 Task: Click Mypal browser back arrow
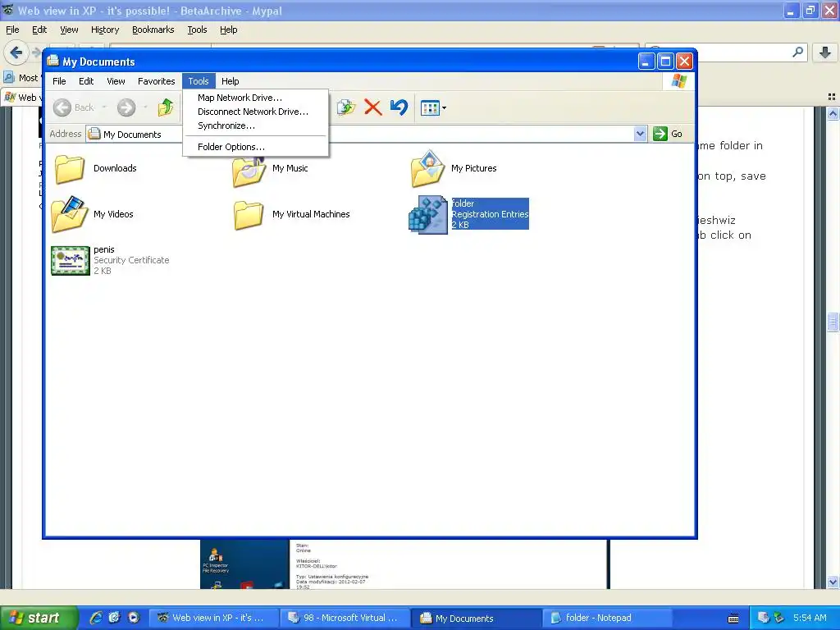[x=16, y=52]
